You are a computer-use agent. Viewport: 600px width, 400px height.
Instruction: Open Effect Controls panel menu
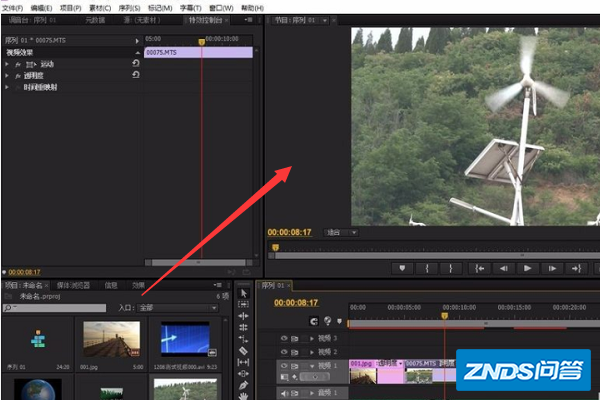tap(248, 20)
